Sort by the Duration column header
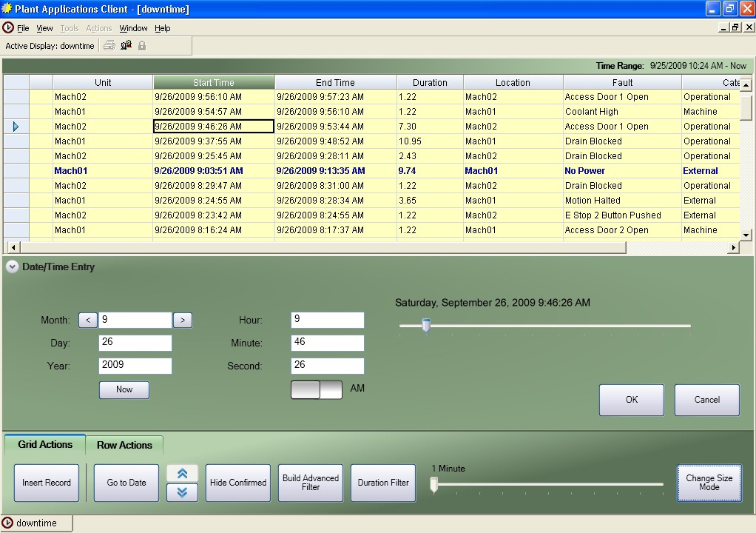 click(x=430, y=82)
